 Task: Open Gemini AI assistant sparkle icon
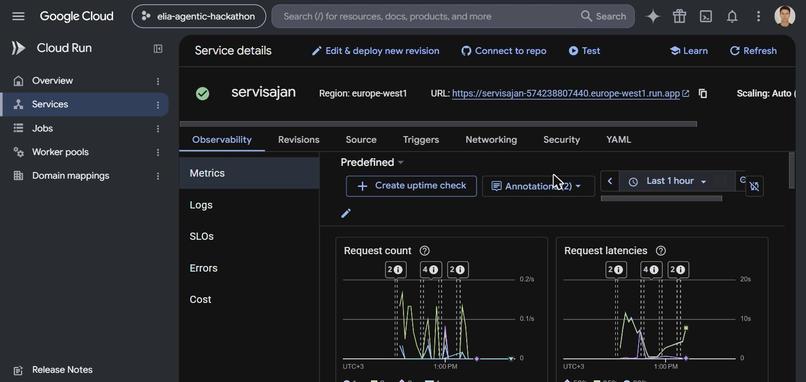[653, 16]
